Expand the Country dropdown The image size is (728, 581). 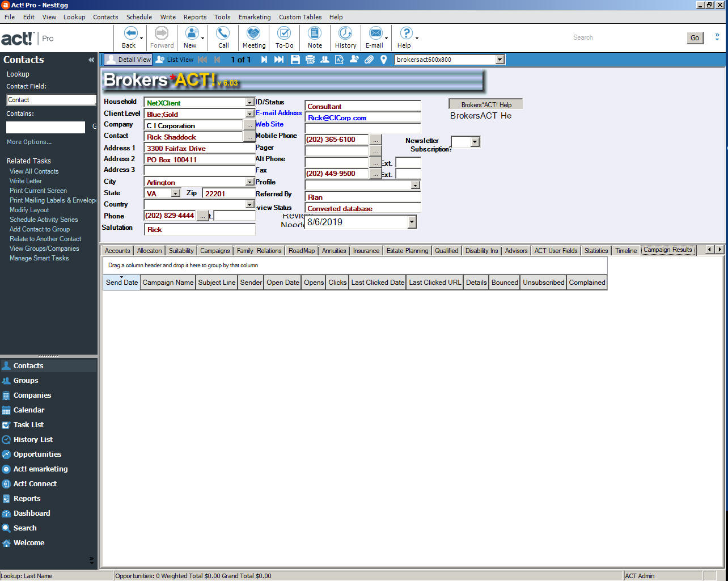click(249, 205)
